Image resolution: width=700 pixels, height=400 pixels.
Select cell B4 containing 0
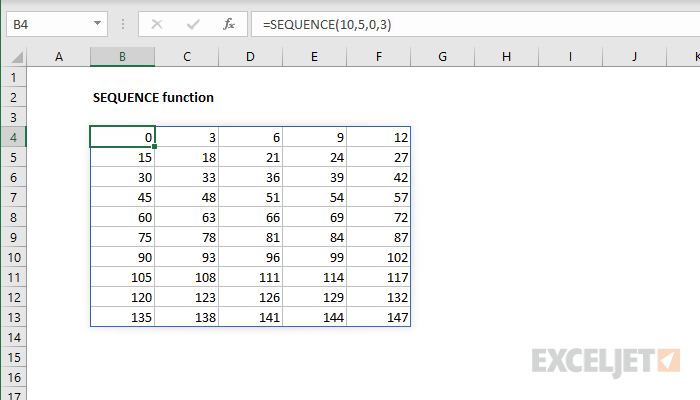(x=122, y=137)
